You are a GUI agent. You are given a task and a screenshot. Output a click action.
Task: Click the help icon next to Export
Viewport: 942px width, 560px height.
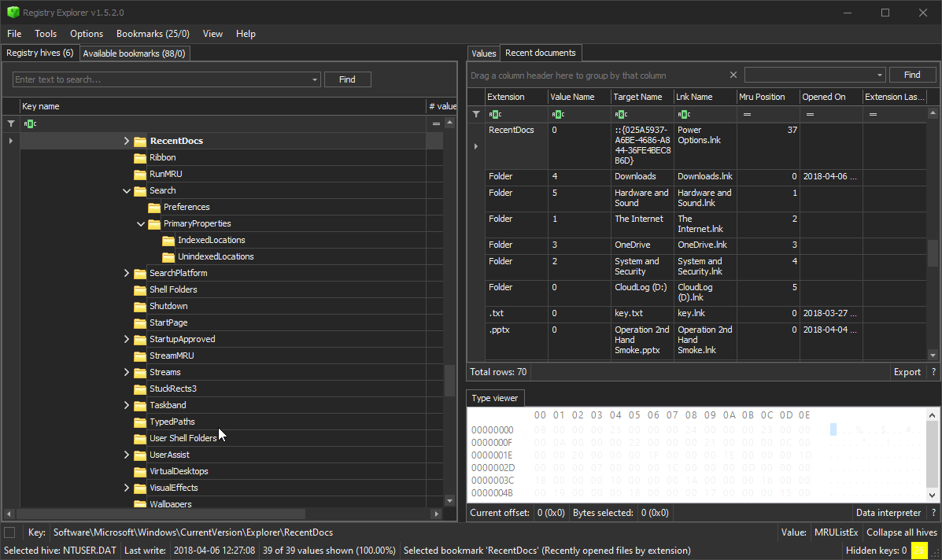tap(933, 371)
